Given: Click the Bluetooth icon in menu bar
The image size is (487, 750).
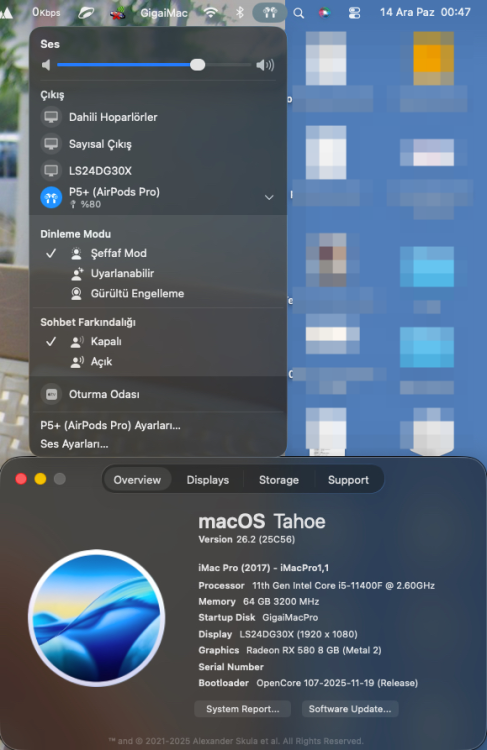Looking at the screenshot, I should point(240,12).
